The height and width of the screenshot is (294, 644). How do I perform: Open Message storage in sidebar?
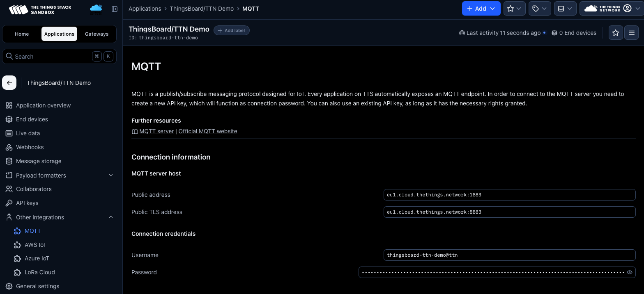point(38,161)
